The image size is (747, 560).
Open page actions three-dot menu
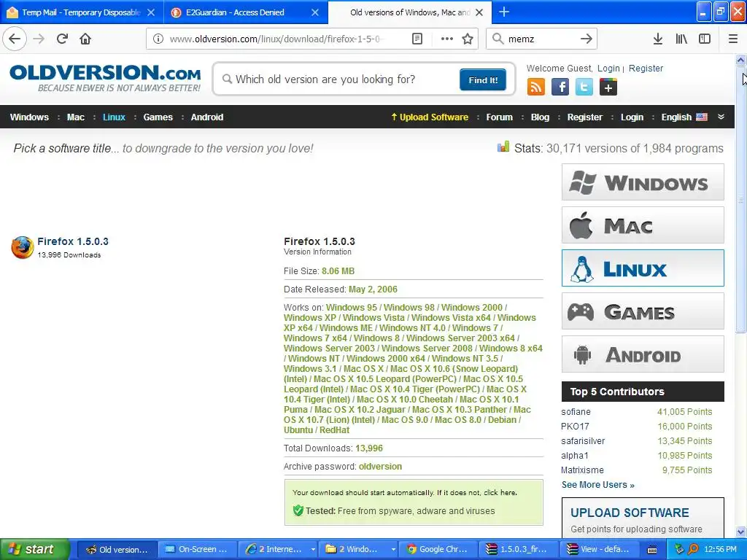click(x=447, y=39)
